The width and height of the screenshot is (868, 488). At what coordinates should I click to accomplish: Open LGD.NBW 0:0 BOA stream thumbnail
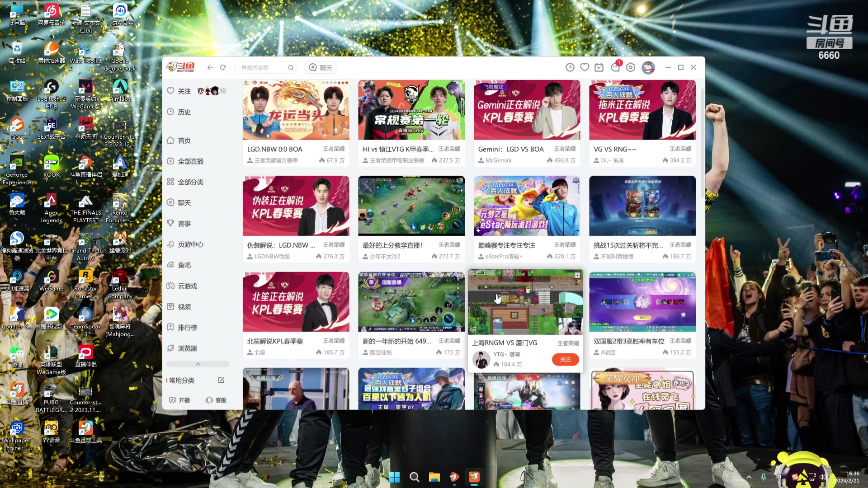(x=296, y=110)
